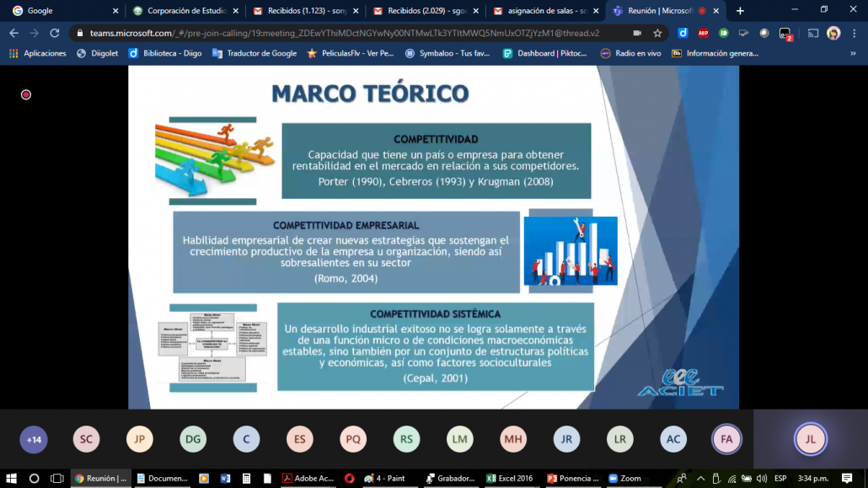Image resolution: width=868 pixels, height=488 pixels.
Task: Select participant avatar SC
Action: tap(86, 439)
